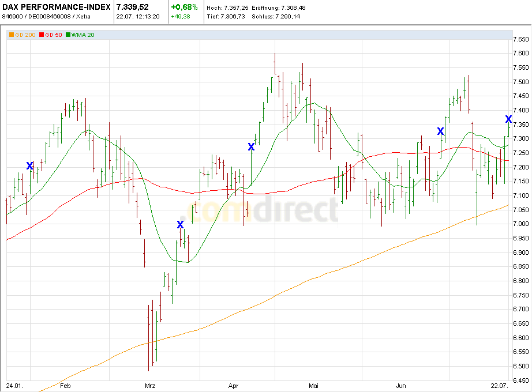Click the 7.100 price axis label
Screen dimensions: 532x392
click(521, 195)
